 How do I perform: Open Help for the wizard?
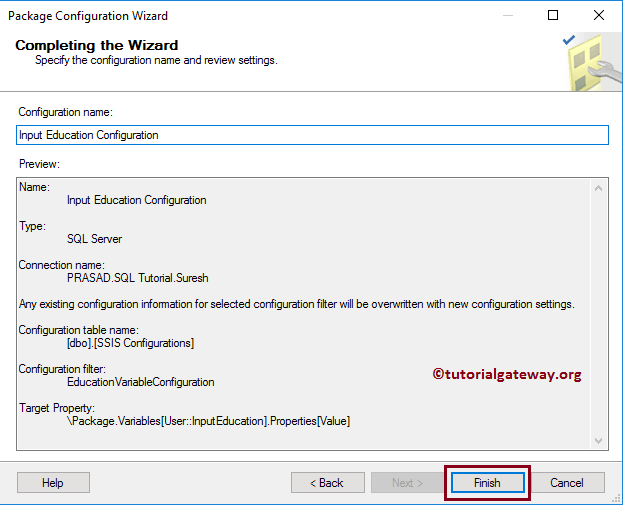(53, 483)
